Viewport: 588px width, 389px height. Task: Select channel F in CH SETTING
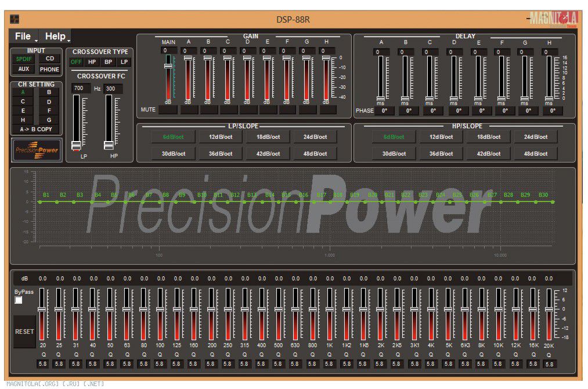49,111
